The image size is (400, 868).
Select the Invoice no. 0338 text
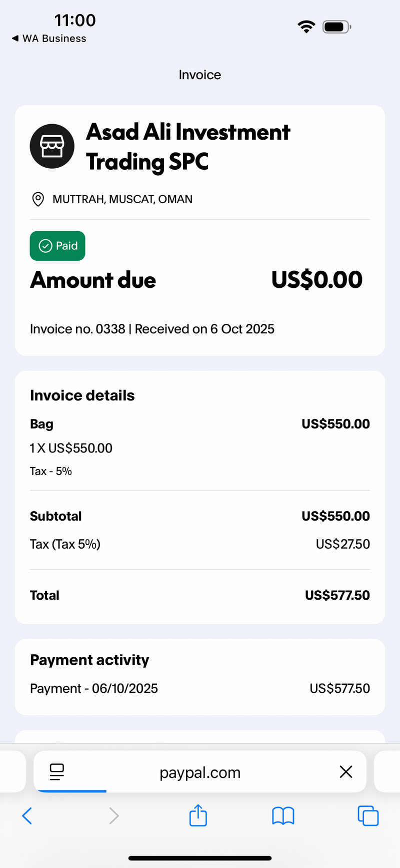[77, 329]
